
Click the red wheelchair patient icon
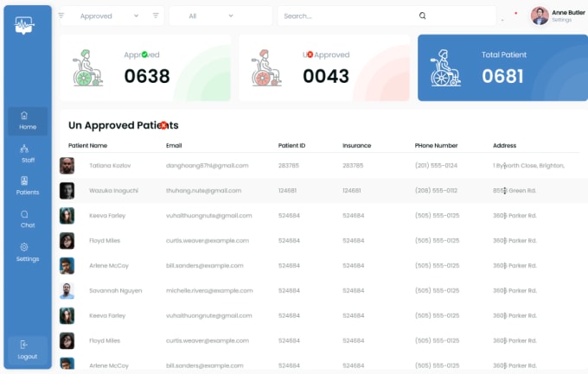point(266,68)
